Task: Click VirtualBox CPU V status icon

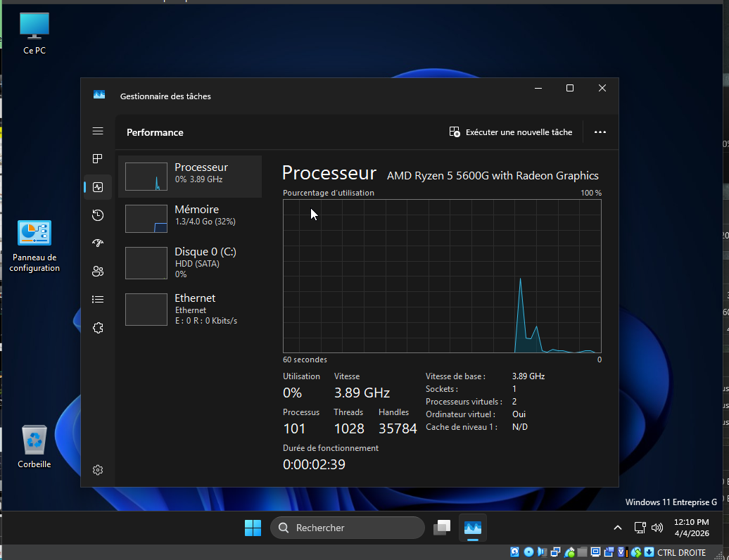Action: click(x=623, y=552)
